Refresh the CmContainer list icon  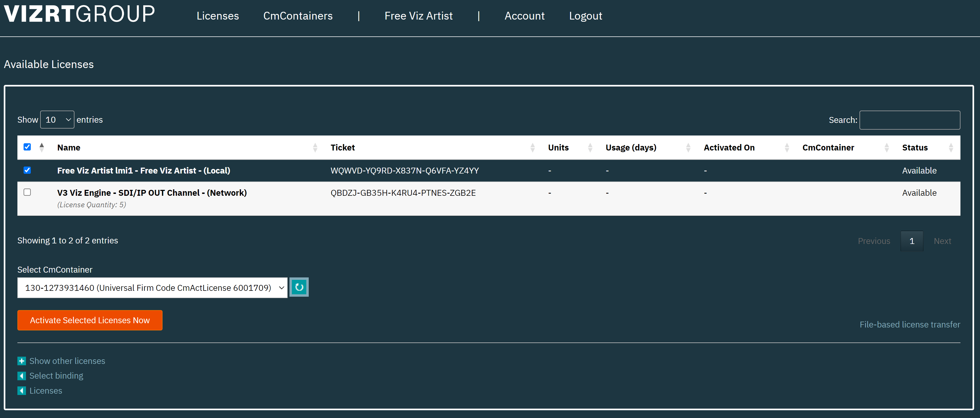[x=299, y=287]
